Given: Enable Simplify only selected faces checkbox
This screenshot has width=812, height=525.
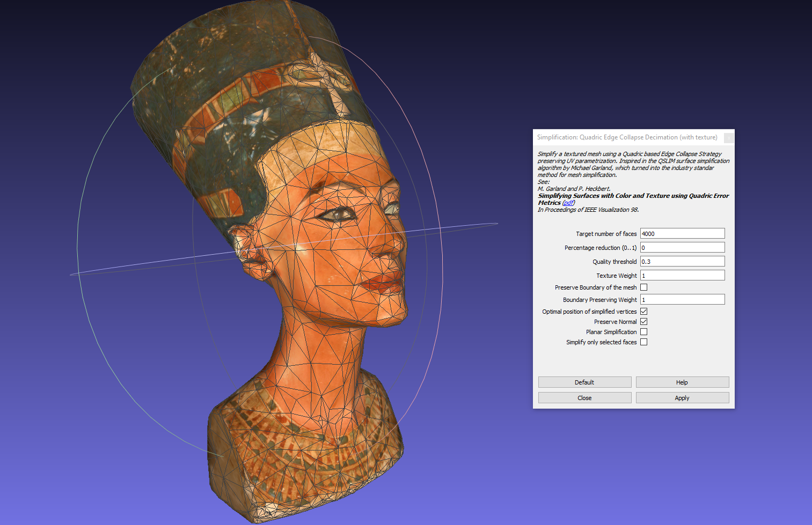Looking at the screenshot, I should (x=643, y=342).
